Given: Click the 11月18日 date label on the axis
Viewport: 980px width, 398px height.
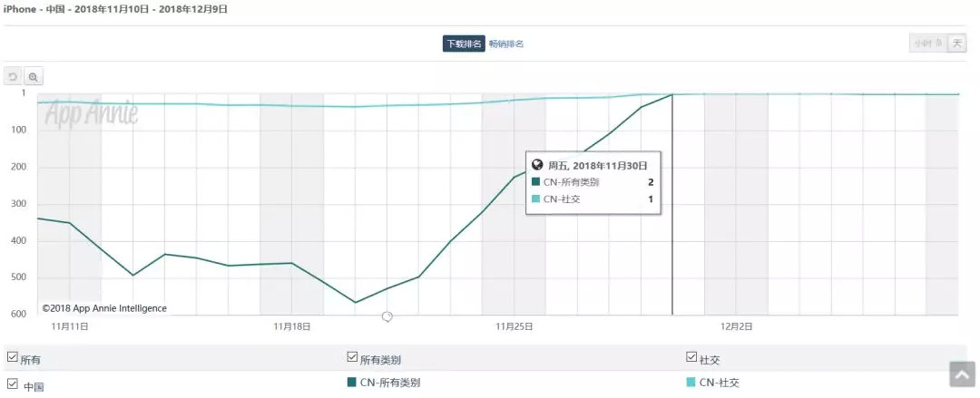Looking at the screenshot, I should 291,325.
